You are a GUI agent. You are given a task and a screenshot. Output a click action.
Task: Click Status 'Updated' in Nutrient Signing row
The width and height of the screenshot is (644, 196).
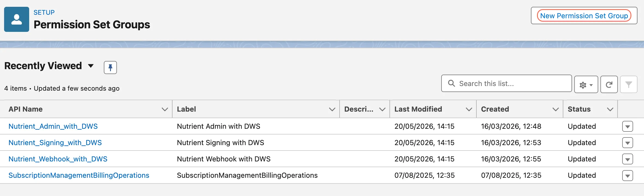[x=582, y=143]
